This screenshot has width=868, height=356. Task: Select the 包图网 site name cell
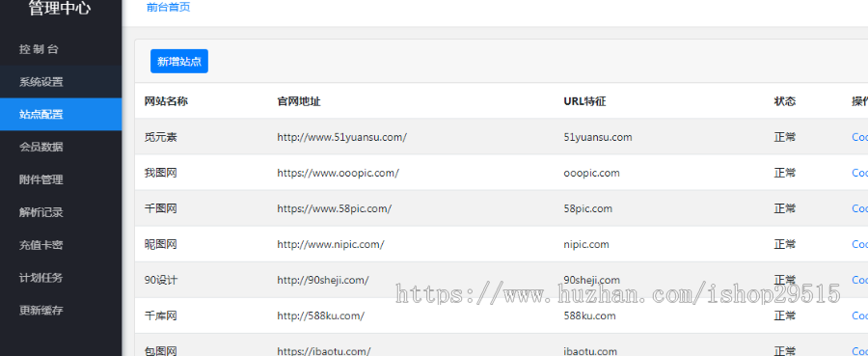tap(160, 350)
